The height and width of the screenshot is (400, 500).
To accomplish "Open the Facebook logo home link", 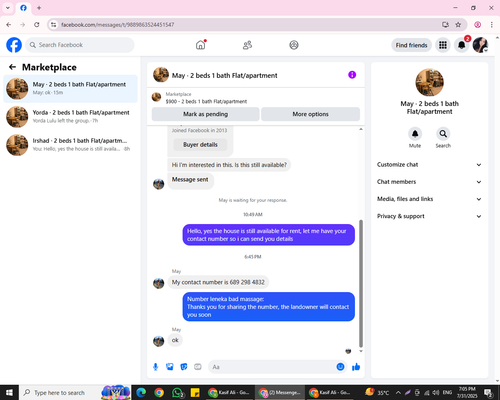I will point(14,45).
